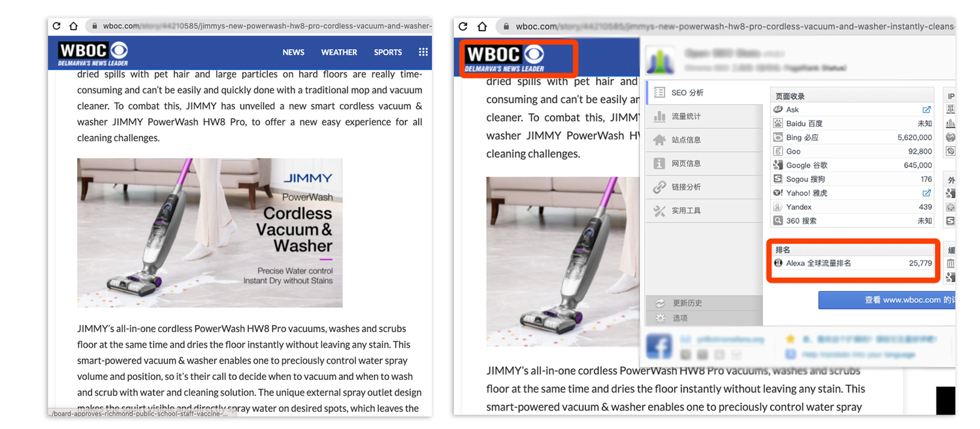View site security lock info in left browser
This screenshot has height=429, width=980.
[94, 26]
